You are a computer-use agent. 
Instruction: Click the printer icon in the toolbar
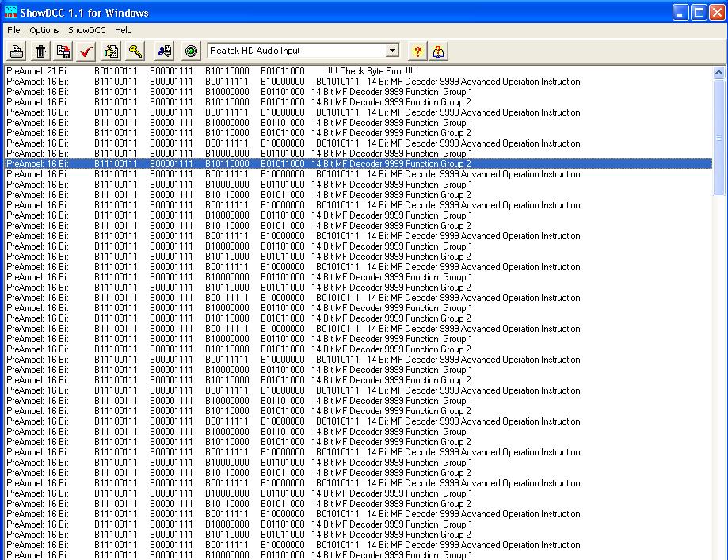(17, 51)
